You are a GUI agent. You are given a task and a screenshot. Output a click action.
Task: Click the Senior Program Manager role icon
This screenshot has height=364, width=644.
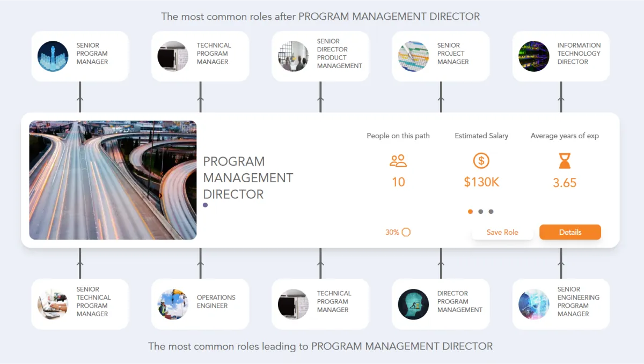click(53, 56)
